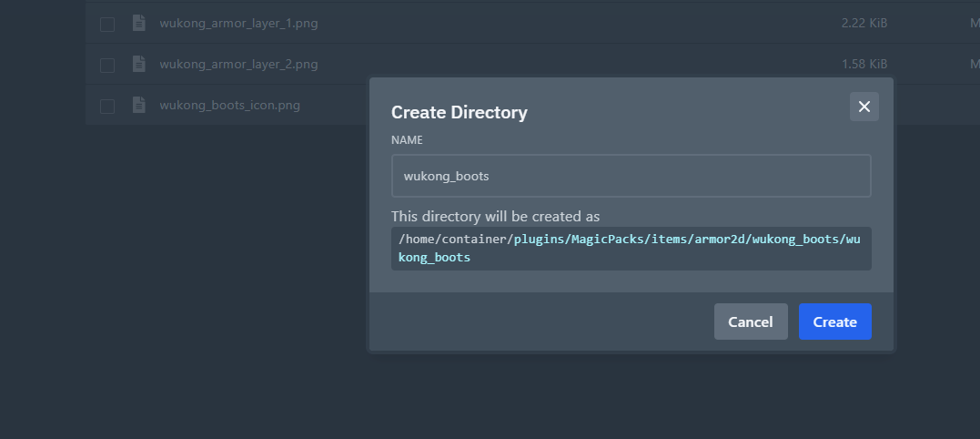Open file wukong_armor_layer_2.png

click(238, 65)
